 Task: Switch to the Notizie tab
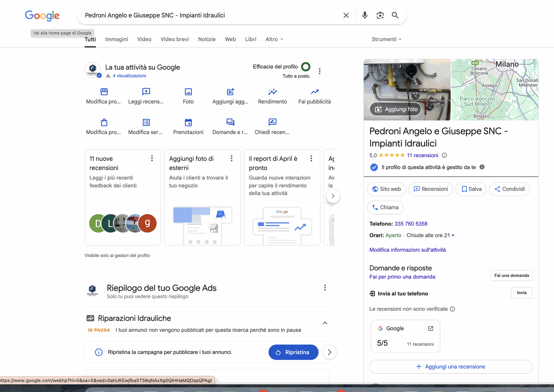point(207,39)
